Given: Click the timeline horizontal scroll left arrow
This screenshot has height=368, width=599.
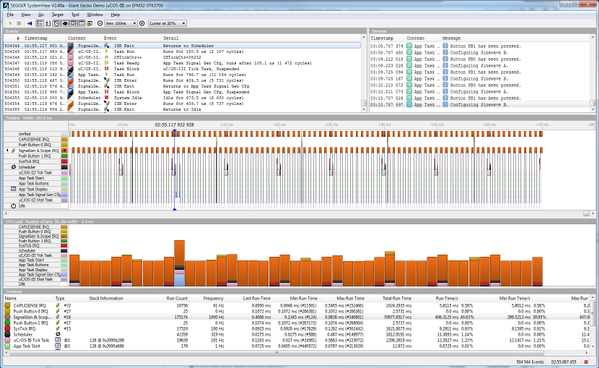Looking at the screenshot, I should tap(6, 214).
